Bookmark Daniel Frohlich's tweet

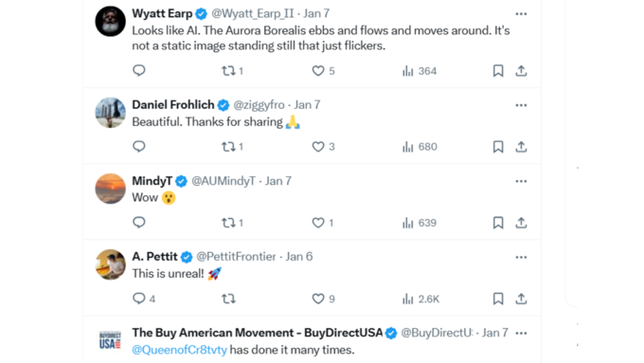pyautogui.click(x=498, y=147)
